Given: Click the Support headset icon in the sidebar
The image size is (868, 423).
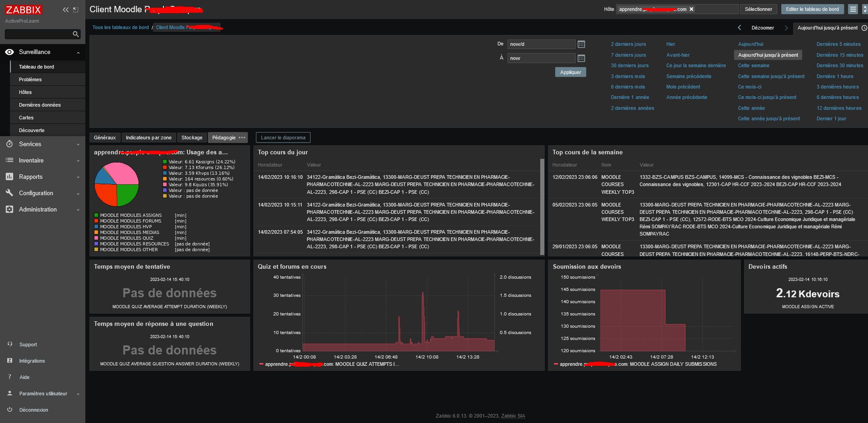Looking at the screenshot, I should pos(10,344).
